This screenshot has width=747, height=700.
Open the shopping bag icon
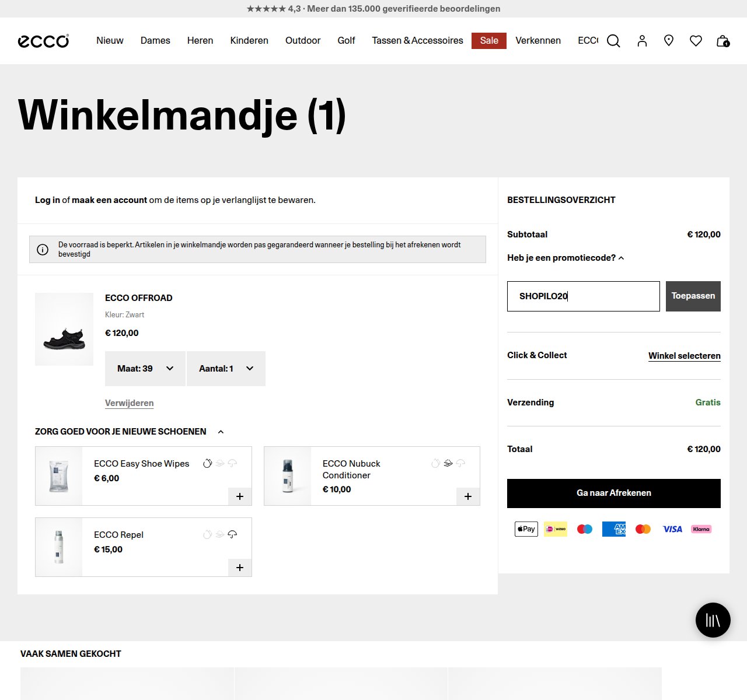pyautogui.click(x=722, y=41)
